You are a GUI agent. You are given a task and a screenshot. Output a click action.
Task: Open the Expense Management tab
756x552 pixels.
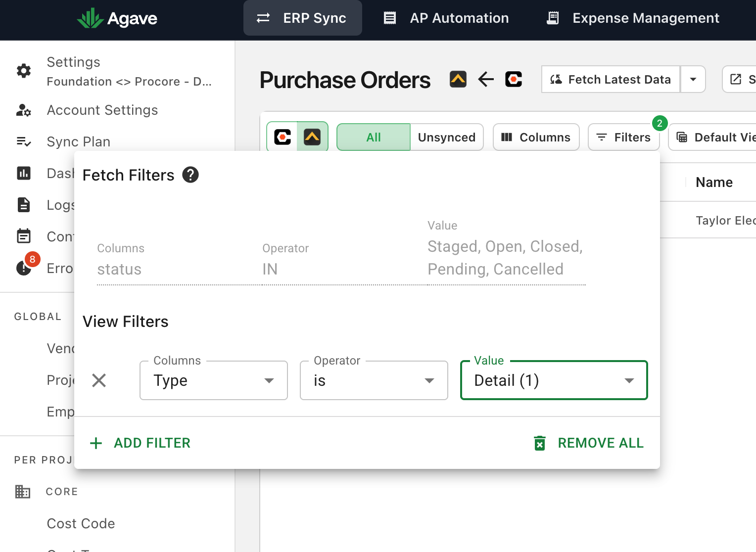[633, 18]
